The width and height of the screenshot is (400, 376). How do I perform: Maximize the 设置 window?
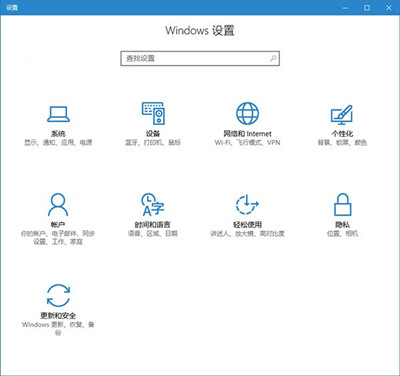[367, 7]
